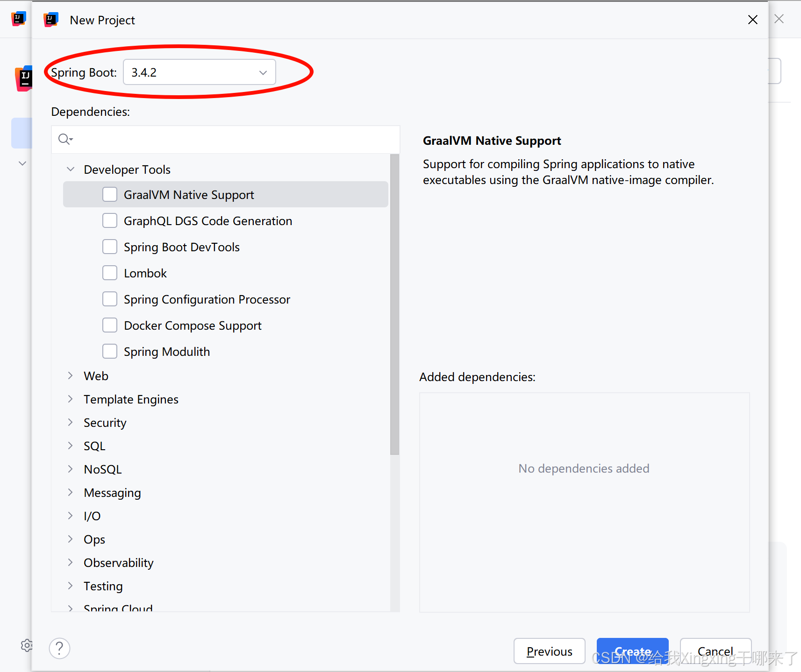Expand the Template Engines category

click(x=71, y=399)
